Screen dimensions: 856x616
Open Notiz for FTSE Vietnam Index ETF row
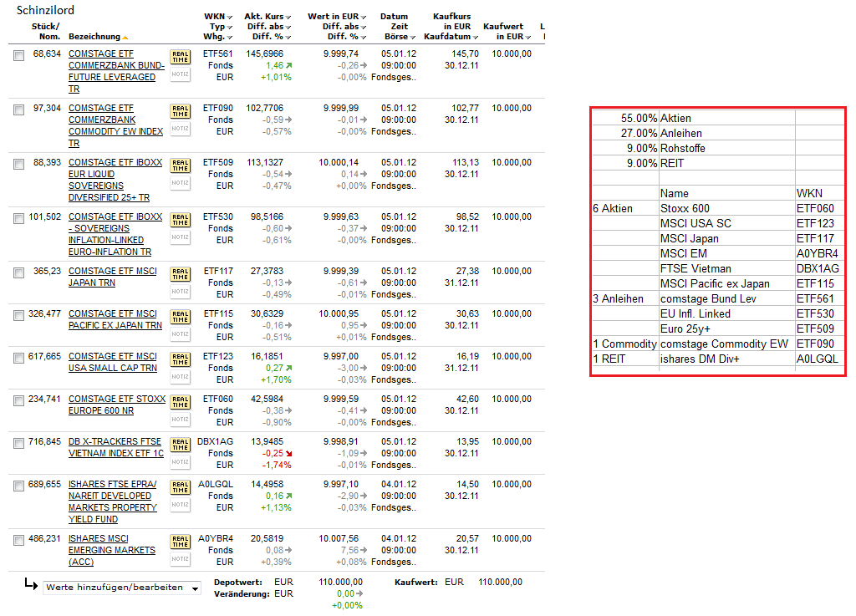[181, 461]
